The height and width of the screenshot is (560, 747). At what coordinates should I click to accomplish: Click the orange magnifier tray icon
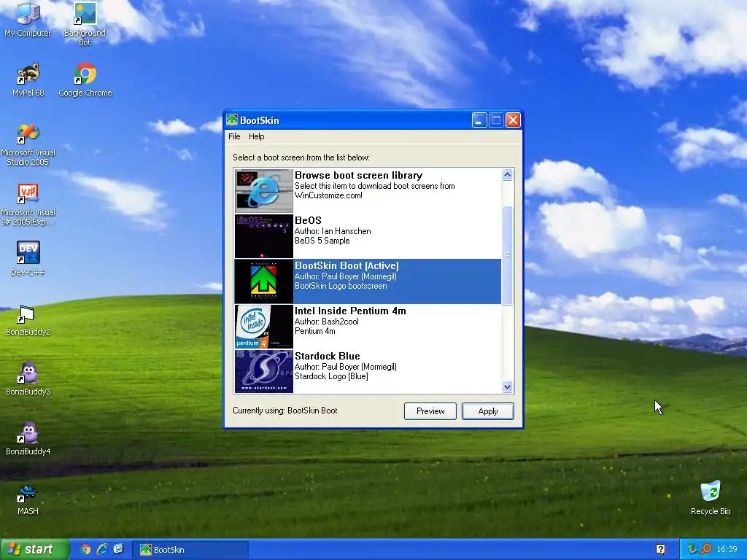pos(706,549)
